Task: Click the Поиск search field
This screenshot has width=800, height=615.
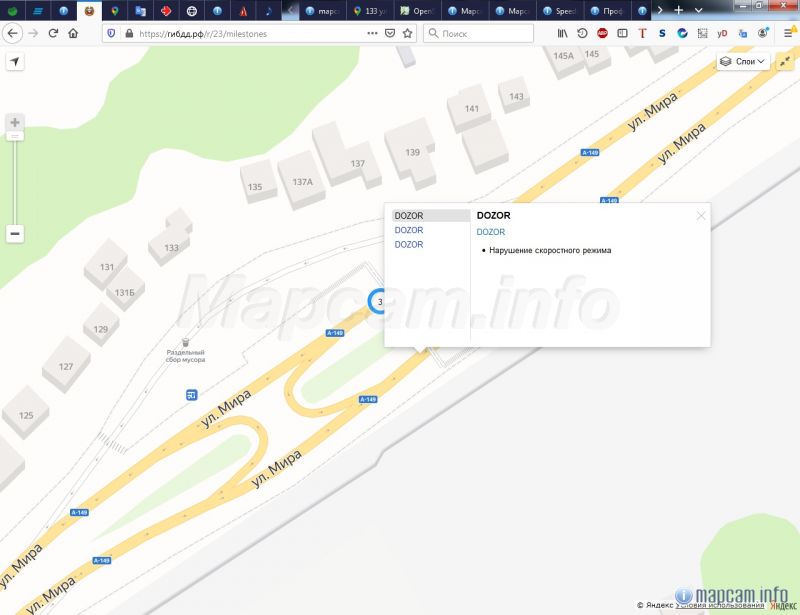Action: click(x=485, y=33)
